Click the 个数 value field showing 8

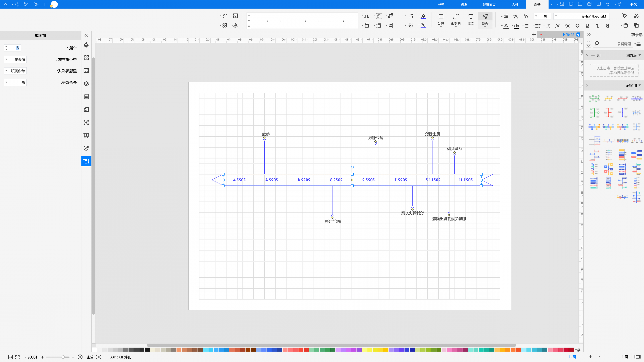[12, 48]
